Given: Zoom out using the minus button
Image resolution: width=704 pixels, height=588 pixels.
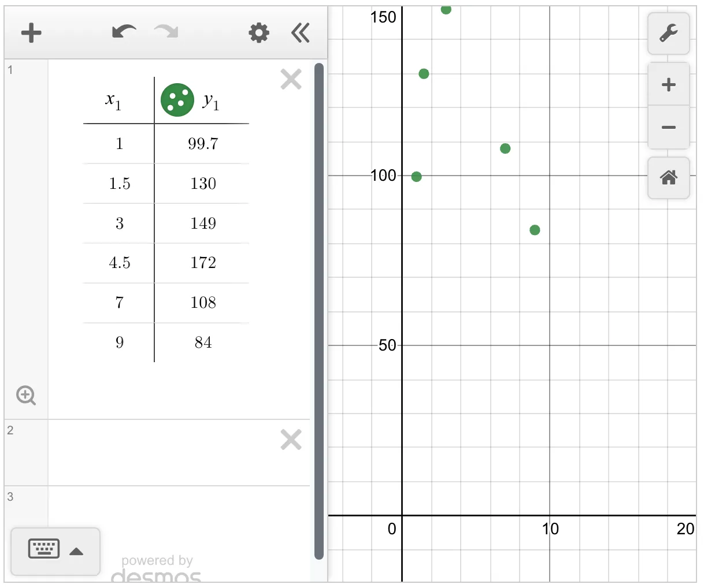Looking at the screenshot, I should click(668, 127).
